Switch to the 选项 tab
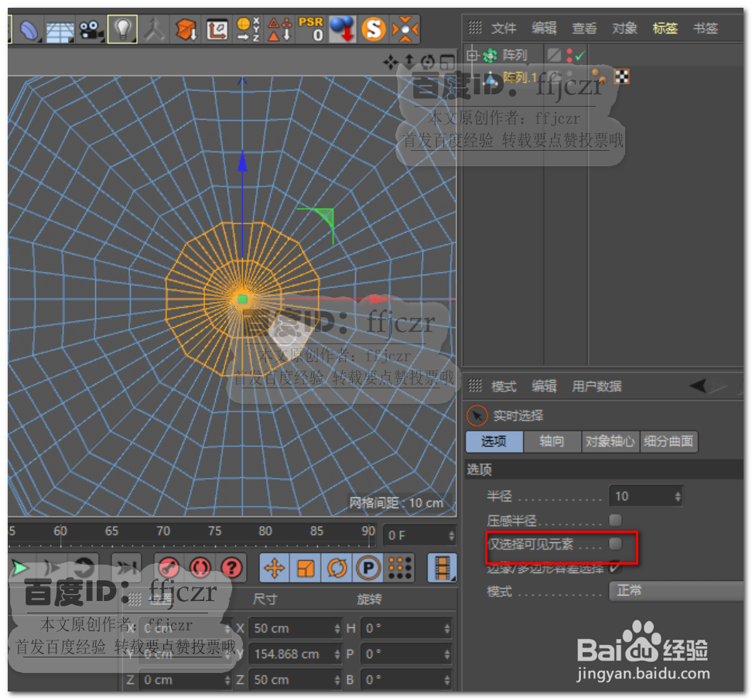Image resolution: width=752 pixels, height=700 pixels. point(494,442)
